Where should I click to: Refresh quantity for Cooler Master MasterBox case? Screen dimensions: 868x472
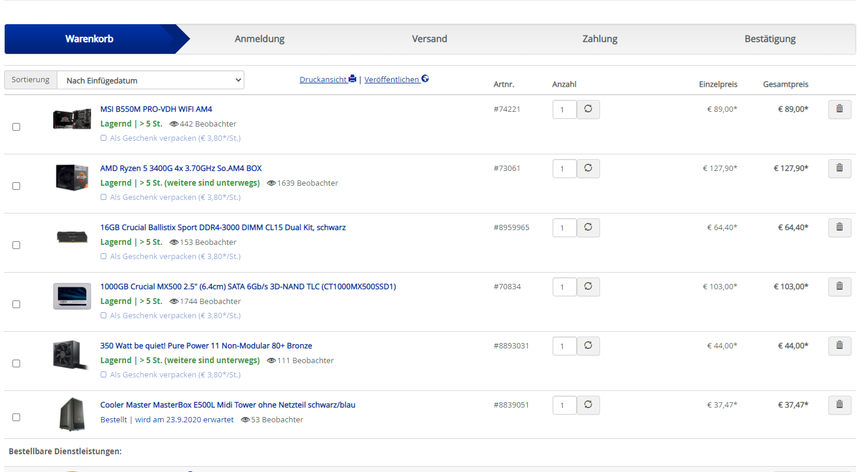pos(588,405)
